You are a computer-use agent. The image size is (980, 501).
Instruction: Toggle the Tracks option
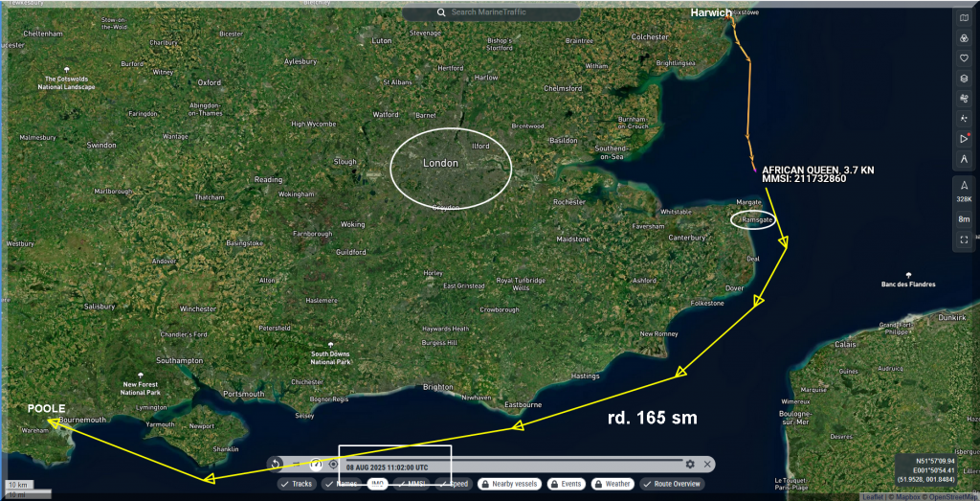pyautogui.click(x=297, y=484)
